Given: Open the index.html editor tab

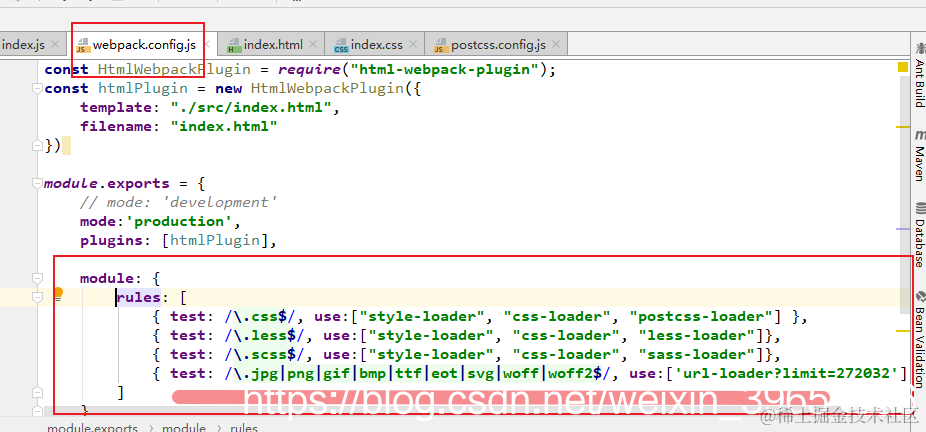Looking at the screenshot, I should click(273, 44).
